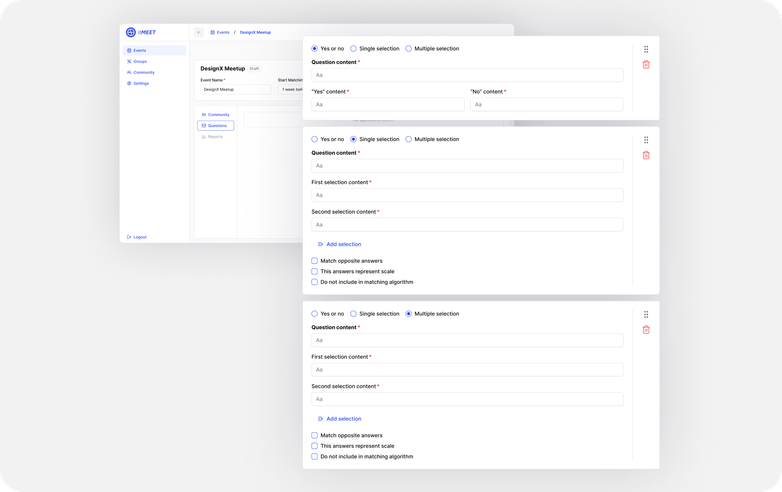Click drag handle dots on single selection question card
This screenshot has height=492, width=782.
pos(646,140)
